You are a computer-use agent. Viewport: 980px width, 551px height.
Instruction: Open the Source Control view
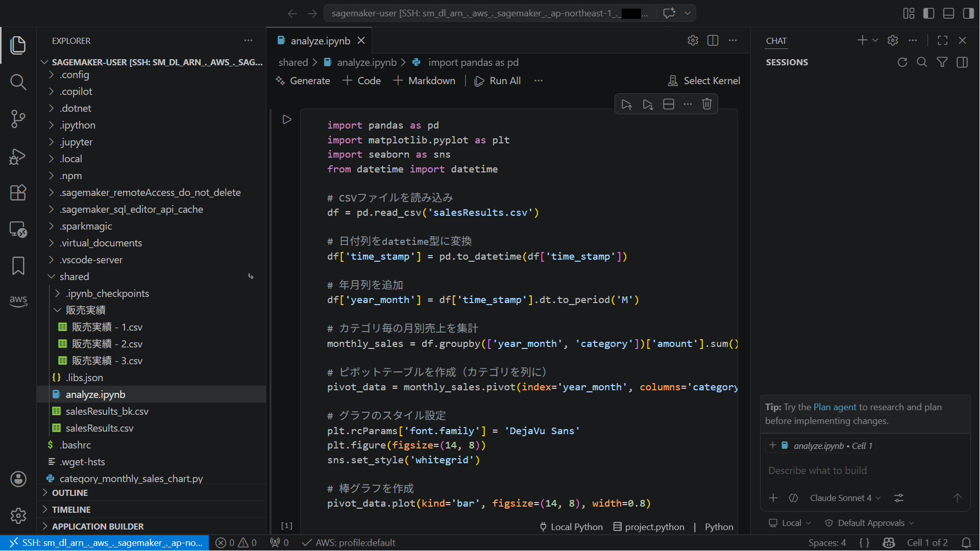[x=18, y=118]
